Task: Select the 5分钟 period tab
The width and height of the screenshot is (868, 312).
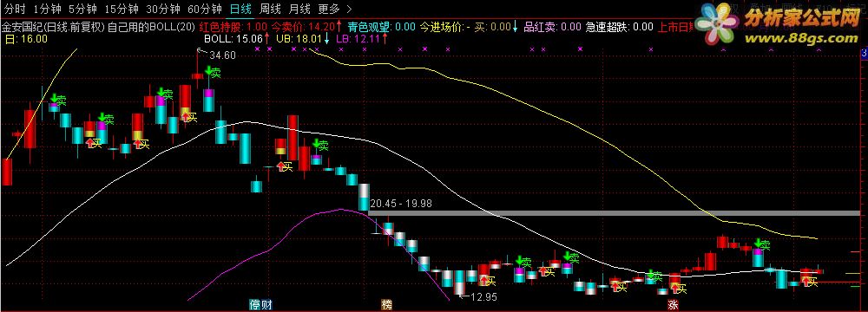Action: [83, 9]
